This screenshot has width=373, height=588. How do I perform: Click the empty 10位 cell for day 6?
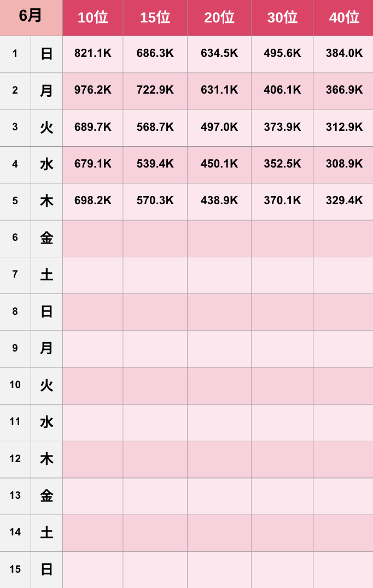click(x=93, y=239)
